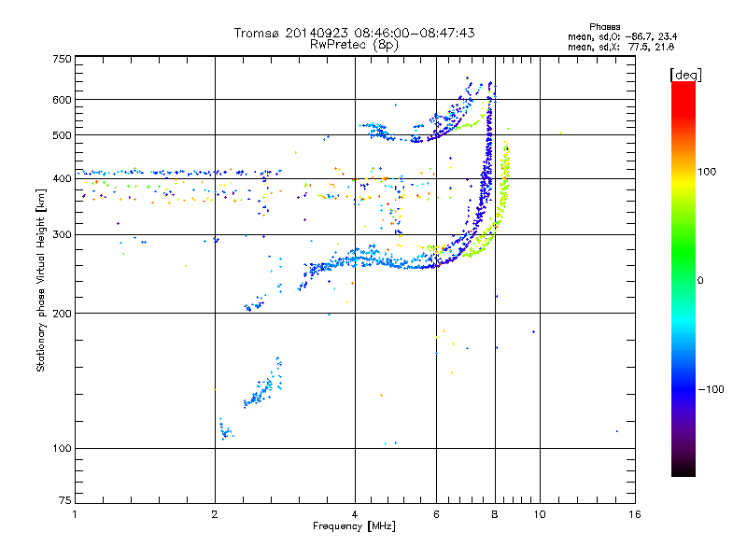747x560 pixels.
Task: Click the x-axis tick label '2'
Action: [215, 514]
